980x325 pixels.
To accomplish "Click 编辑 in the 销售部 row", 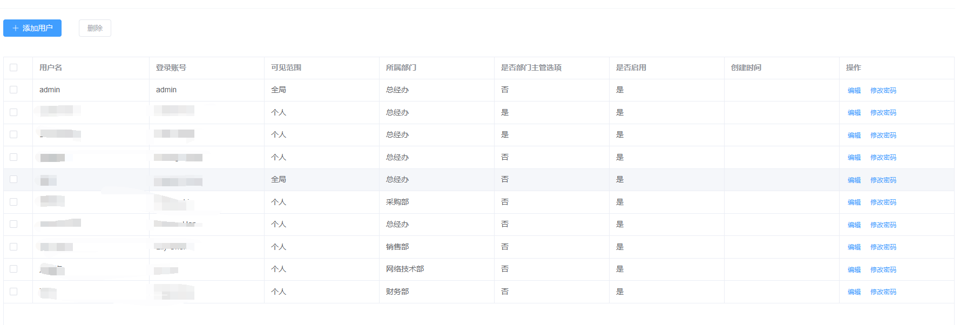I will pyautogui.click(x=854, y=247).
